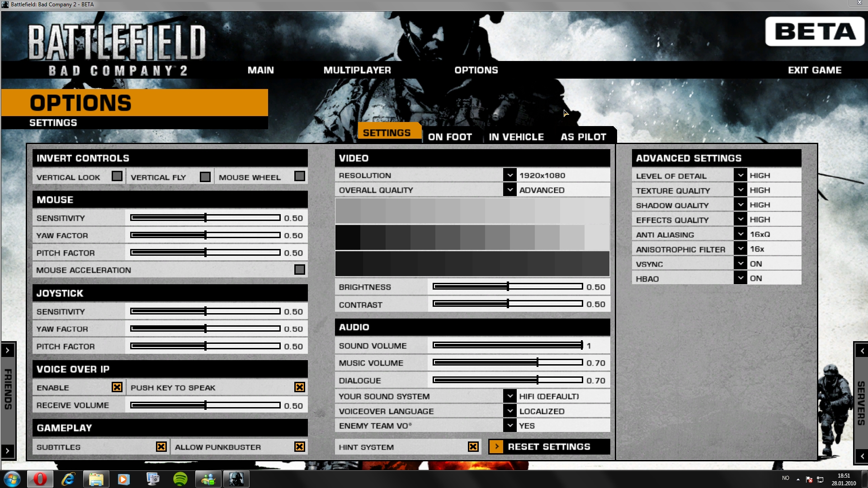
Task: Disable Voice Over IP Enable checkbox
Action: 117,387
